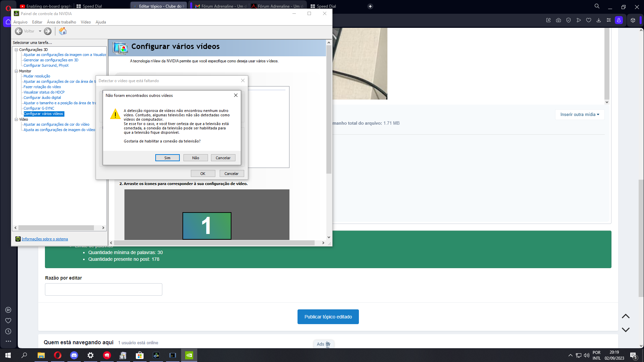Open the Opera downloads icon
The image size is (644, 362).
click(x=599, y=20)
